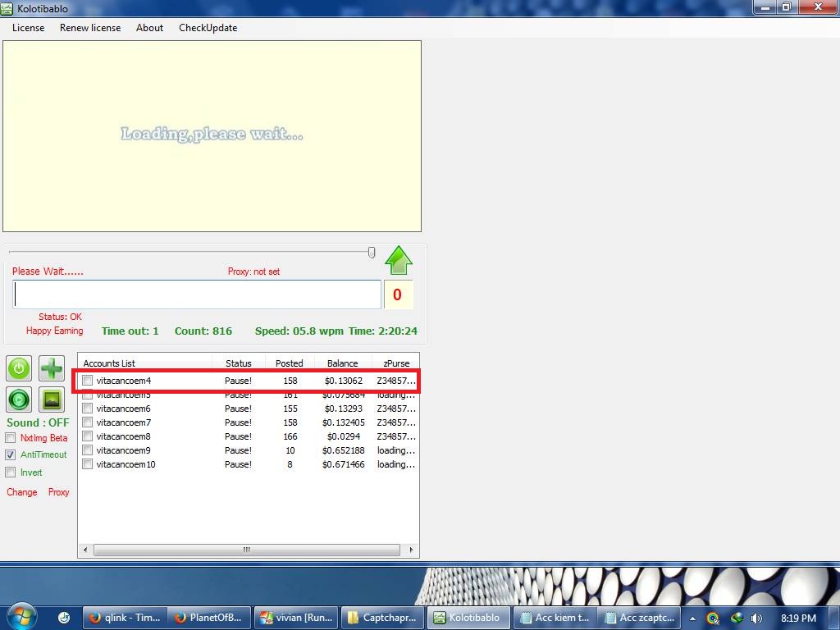
Task: Open the vivian taskbar window
Action: coord(296,618)
